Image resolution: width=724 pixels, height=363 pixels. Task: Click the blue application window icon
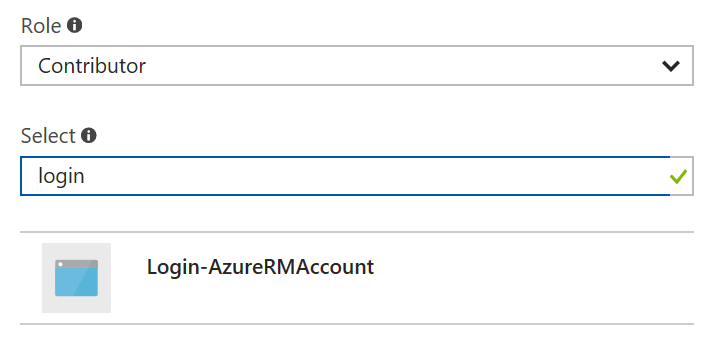[x=76, y=278]
